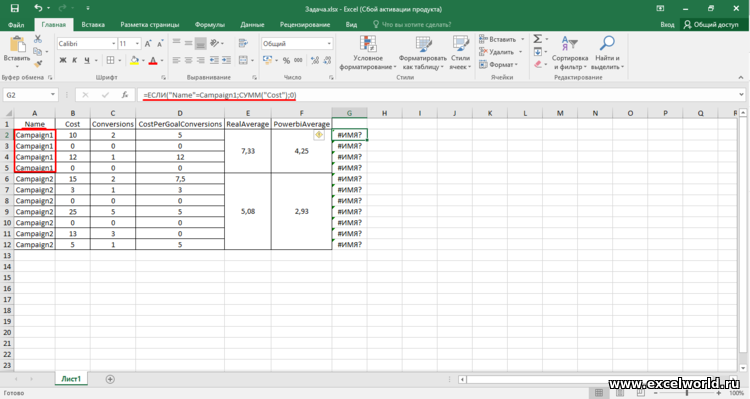
Task: Apply the red font color A
Action: tap(153, 60)
